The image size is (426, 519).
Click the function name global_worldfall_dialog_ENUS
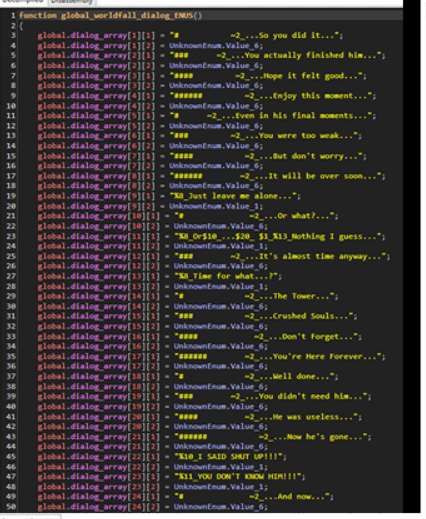click(132, 15)
